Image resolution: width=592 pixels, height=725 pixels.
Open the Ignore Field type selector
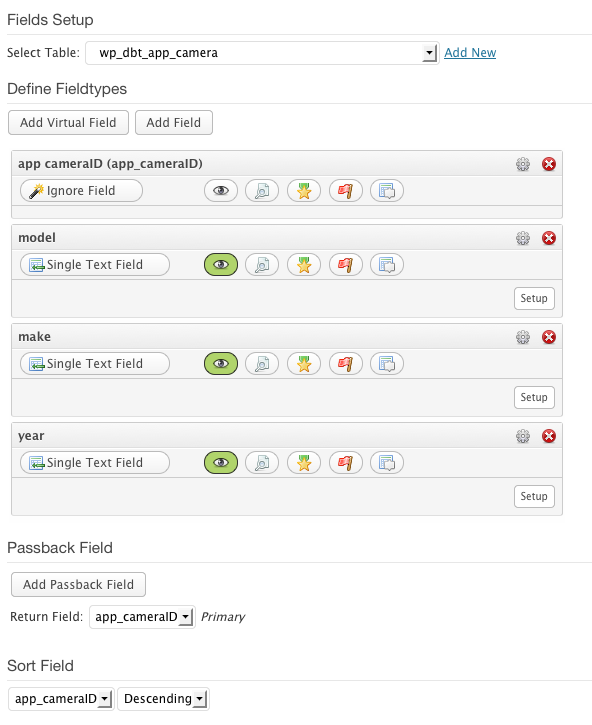(81, 190)
